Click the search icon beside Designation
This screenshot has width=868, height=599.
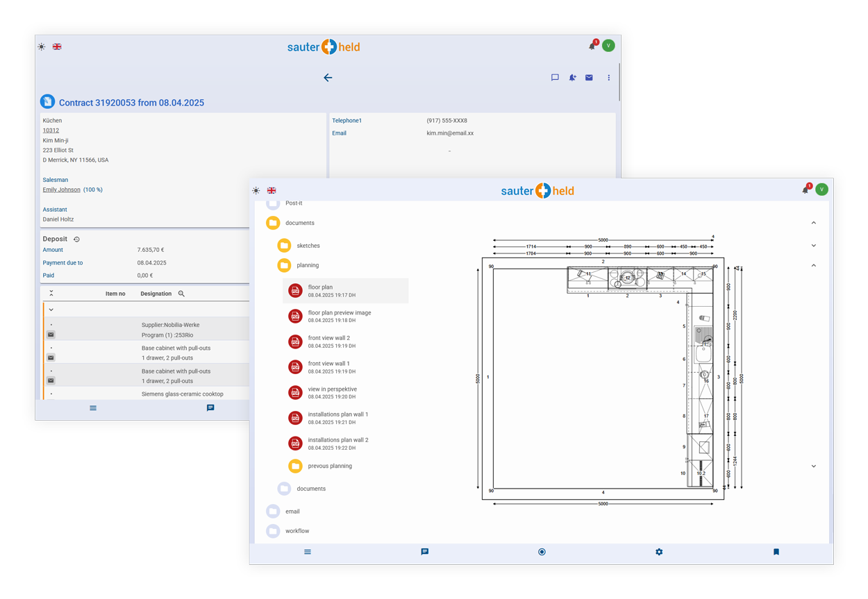click(x=181, y=294)
